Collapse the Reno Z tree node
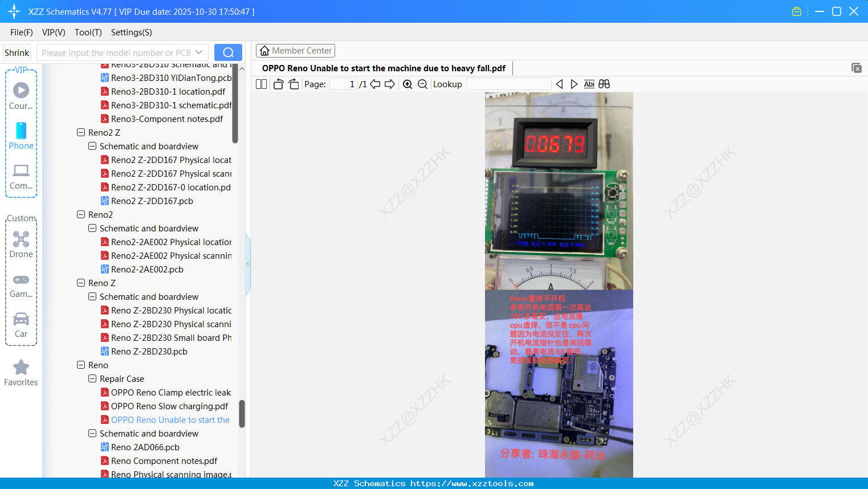This screenshot has height=489, width=868. tap(81, 283)
